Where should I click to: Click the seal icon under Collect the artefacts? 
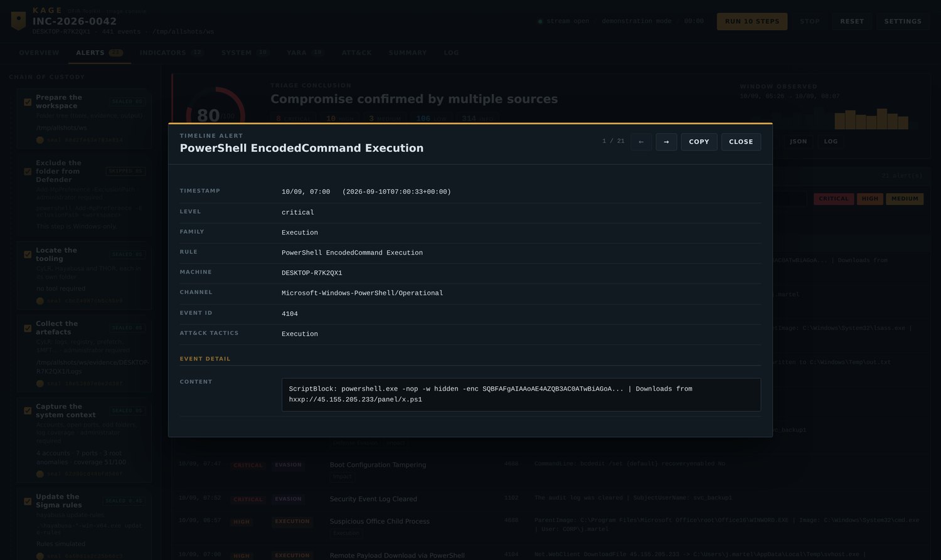pos(40,383)
